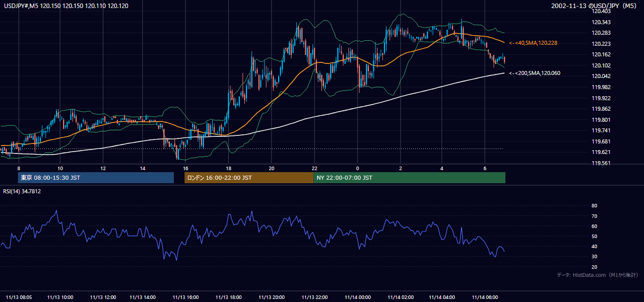644x302 pixels.
Task: Click hour tick 8 under price chart
Action: (19, 168)
